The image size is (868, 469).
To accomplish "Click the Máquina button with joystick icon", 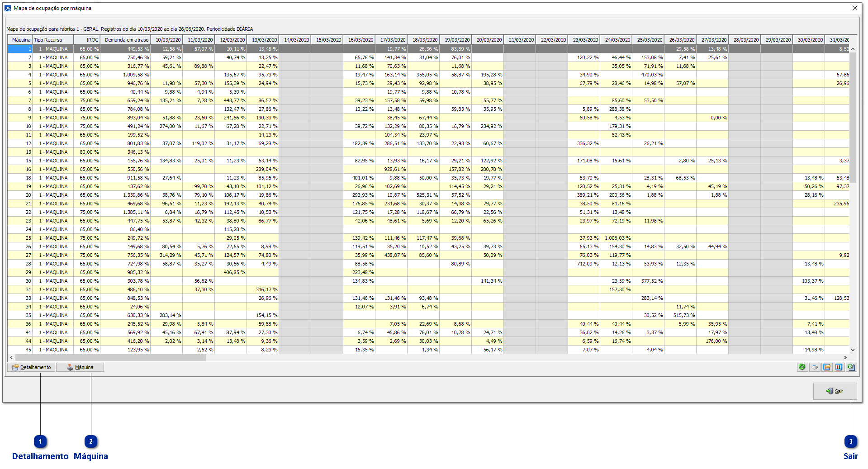I will click(x=80, y=367).
